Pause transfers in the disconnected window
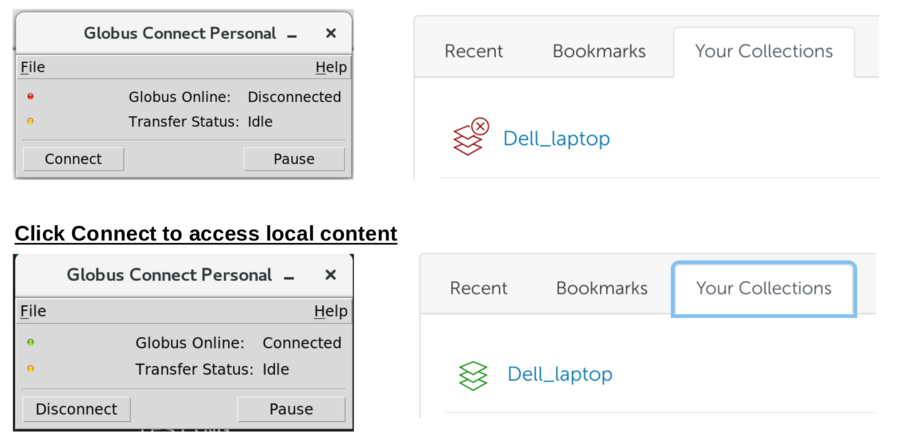Image resolution: width=900 pixels, height=448 pixels. pyautogui.click(x=293, y=159)
